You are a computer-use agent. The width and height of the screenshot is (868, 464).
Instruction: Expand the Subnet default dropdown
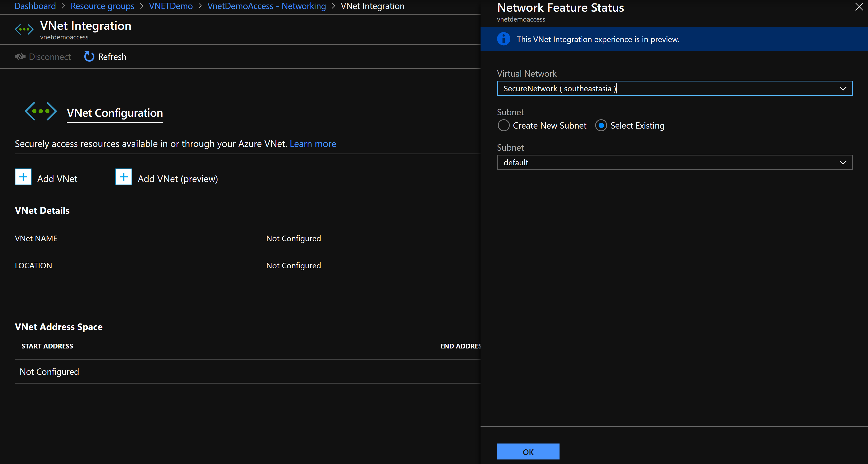click(675, 163)
